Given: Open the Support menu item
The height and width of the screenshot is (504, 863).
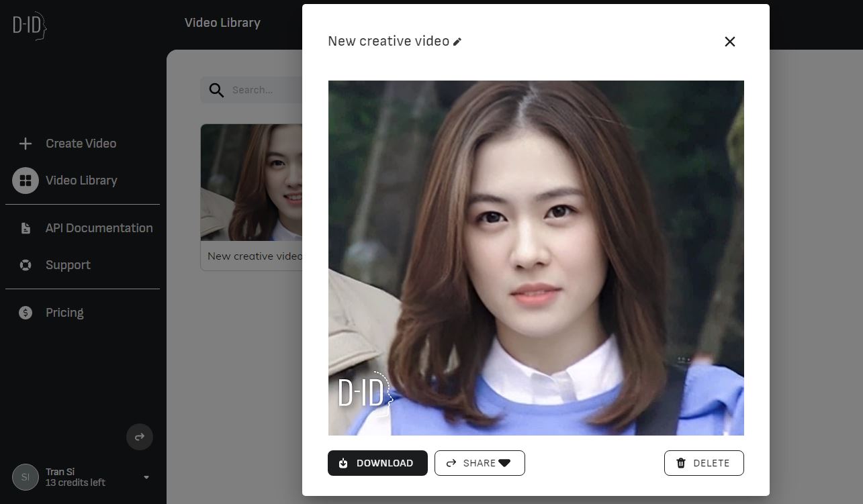Looking at the screenshot, I should tap(68, 265).
